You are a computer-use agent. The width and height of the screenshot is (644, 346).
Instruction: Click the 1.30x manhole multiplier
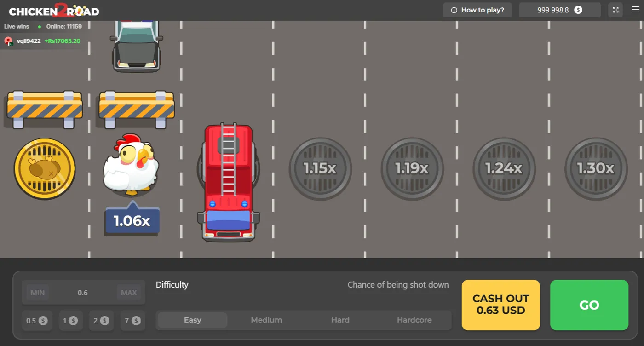pos(596,169)
